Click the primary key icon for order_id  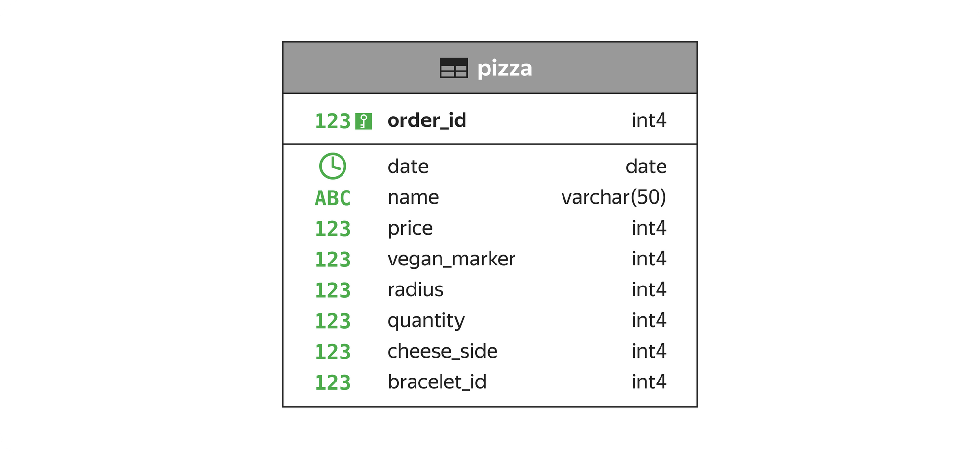click(x=364, y=121)
